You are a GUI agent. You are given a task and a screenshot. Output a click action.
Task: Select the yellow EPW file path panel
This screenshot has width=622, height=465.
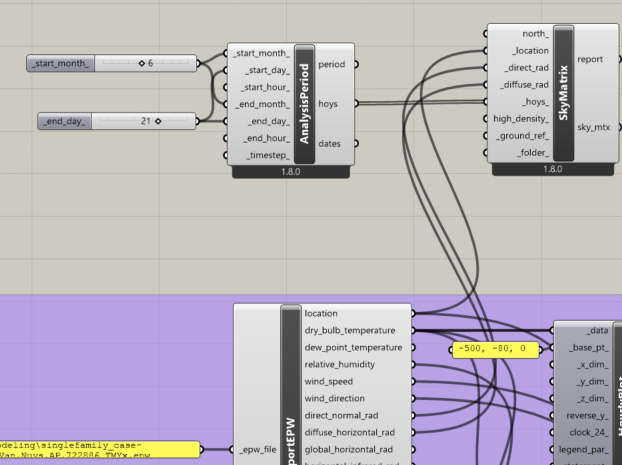[x=99, y=450]
